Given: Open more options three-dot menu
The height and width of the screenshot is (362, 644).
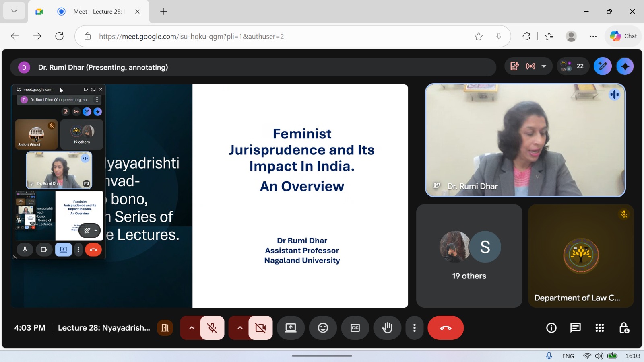Looking at the screenshot, I should (x=414, y=328).
